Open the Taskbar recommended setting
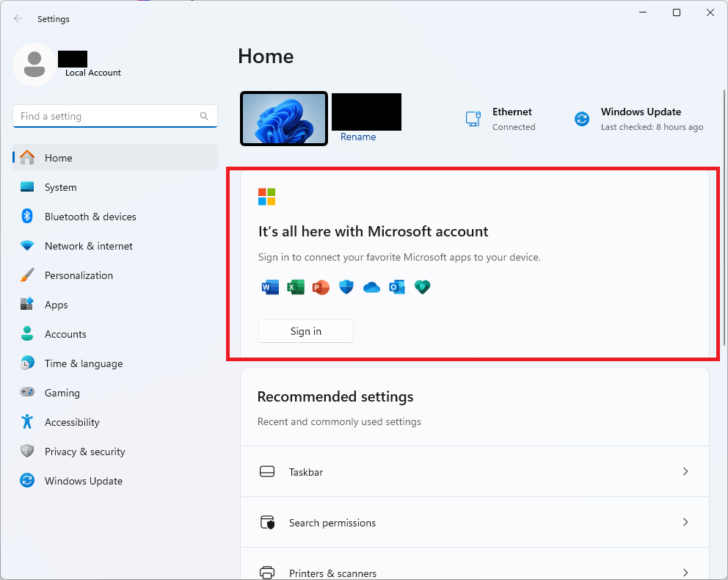 [475, 471]
